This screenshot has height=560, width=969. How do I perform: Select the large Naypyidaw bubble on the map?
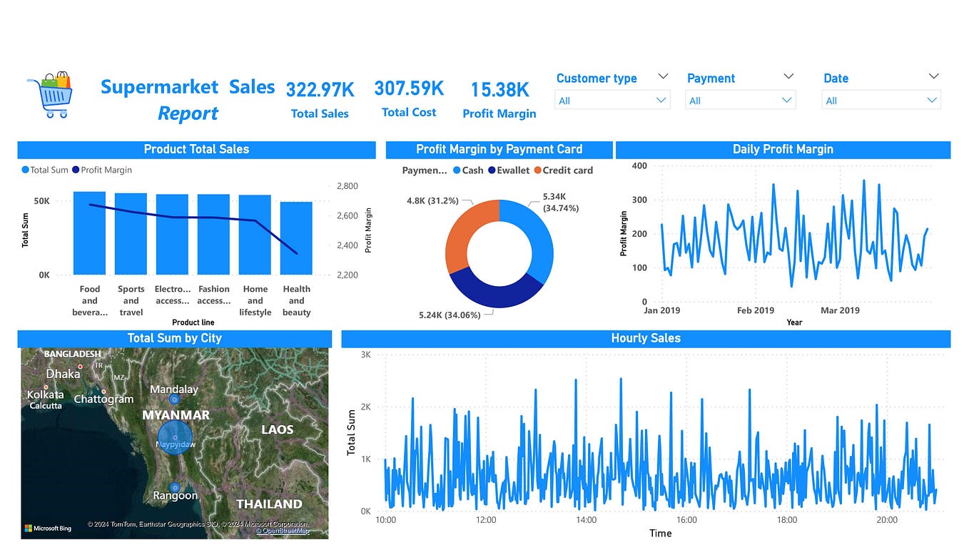(x=175, y=437)
